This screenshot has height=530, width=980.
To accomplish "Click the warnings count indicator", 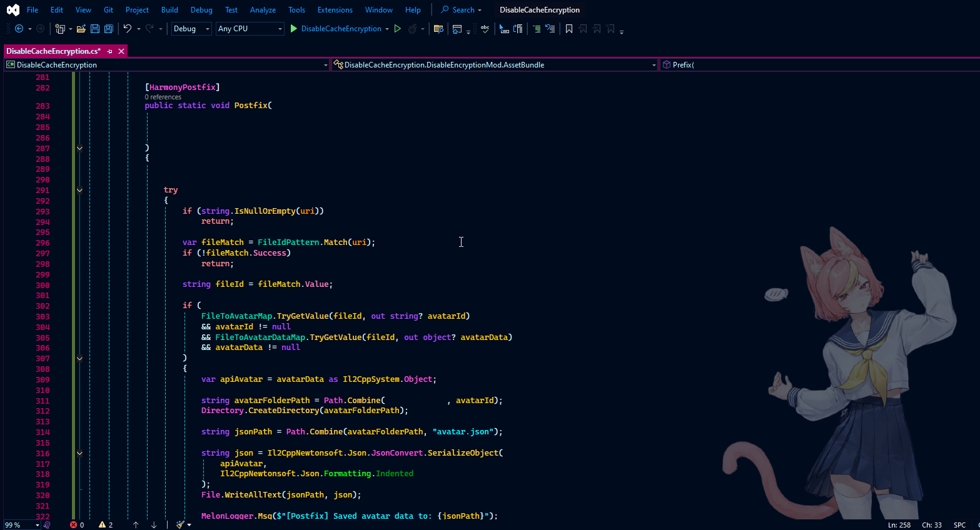I will coord(106,525).
